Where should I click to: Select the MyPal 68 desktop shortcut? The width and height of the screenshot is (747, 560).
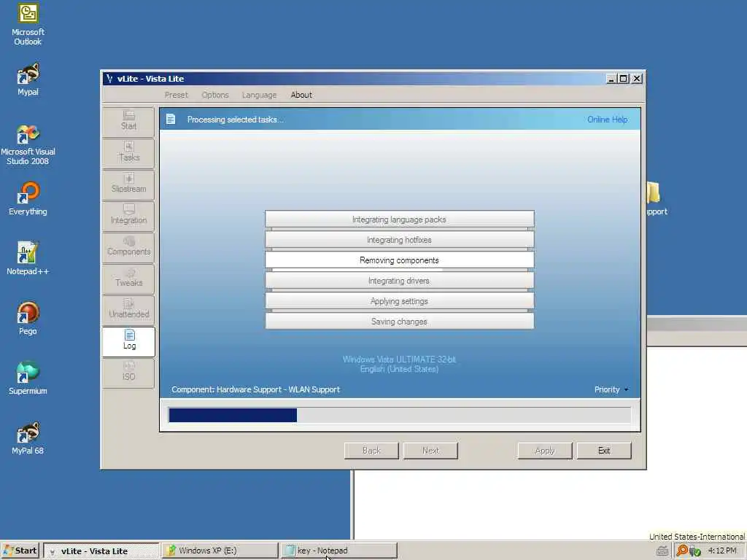click(x=28, y=438)
